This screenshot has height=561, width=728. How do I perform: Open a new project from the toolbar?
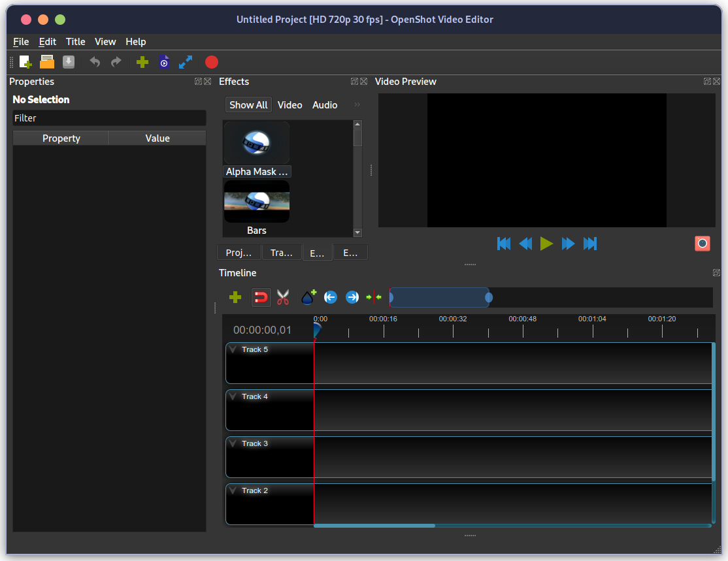tap(25, 62)
